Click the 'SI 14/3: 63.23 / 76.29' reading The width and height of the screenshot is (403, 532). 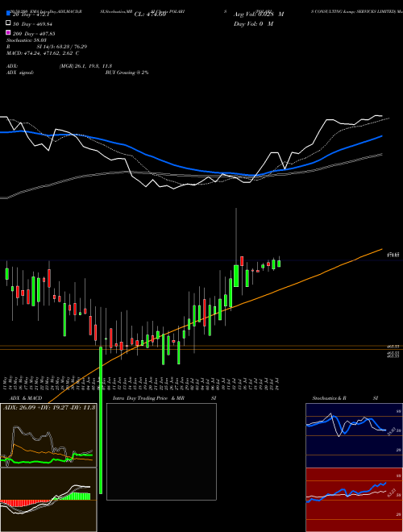[x=62, y=47]
